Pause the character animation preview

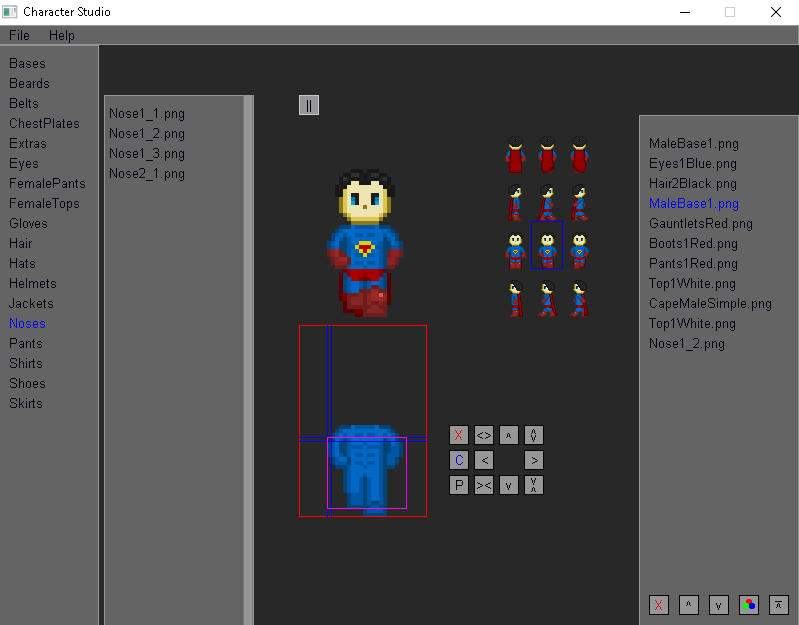[308, 105]
